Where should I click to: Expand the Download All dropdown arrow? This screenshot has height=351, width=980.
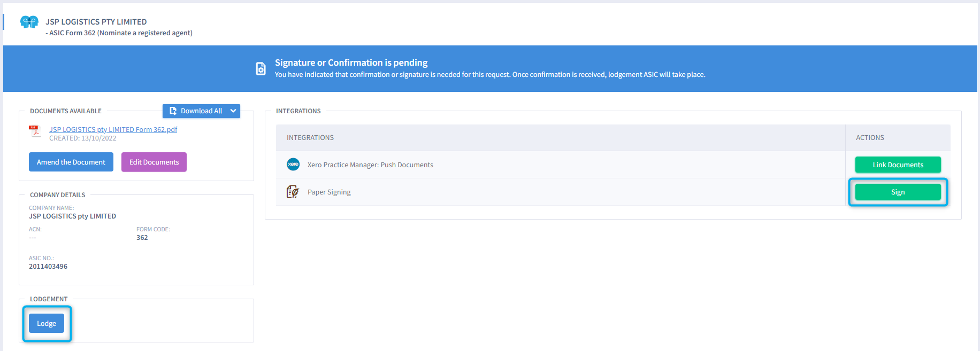[233, 111]
